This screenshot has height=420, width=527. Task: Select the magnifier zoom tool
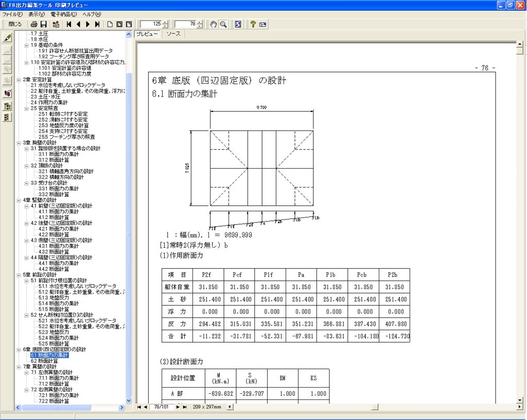tap(223, 24)
